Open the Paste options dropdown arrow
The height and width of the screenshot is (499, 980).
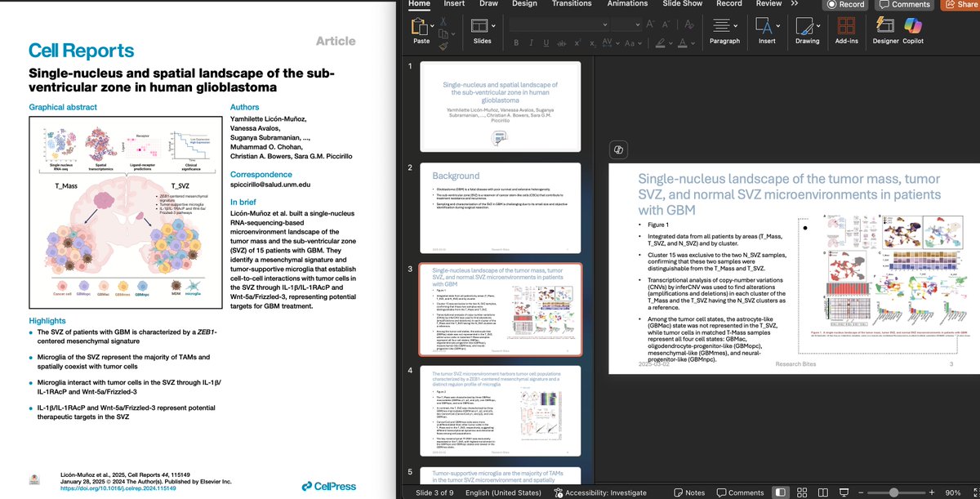[x=432, y=26]
